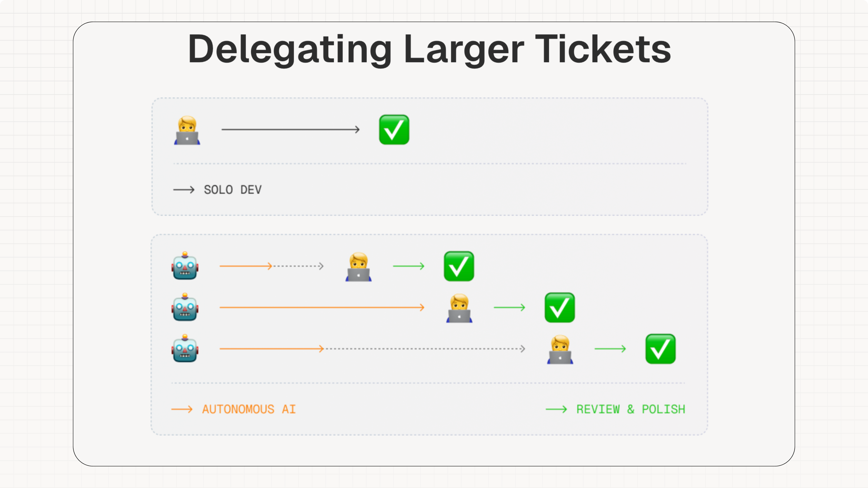Click the green checkmark ending first AI row
The height and width of the screenshot is (488, 868).
coord(459,266)
